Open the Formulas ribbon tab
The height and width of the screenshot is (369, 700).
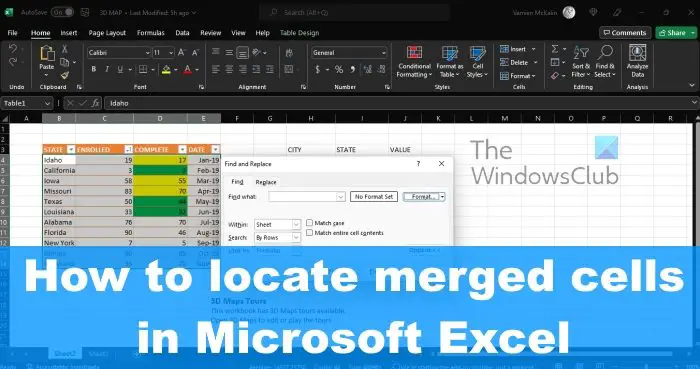tap(150, 33)
